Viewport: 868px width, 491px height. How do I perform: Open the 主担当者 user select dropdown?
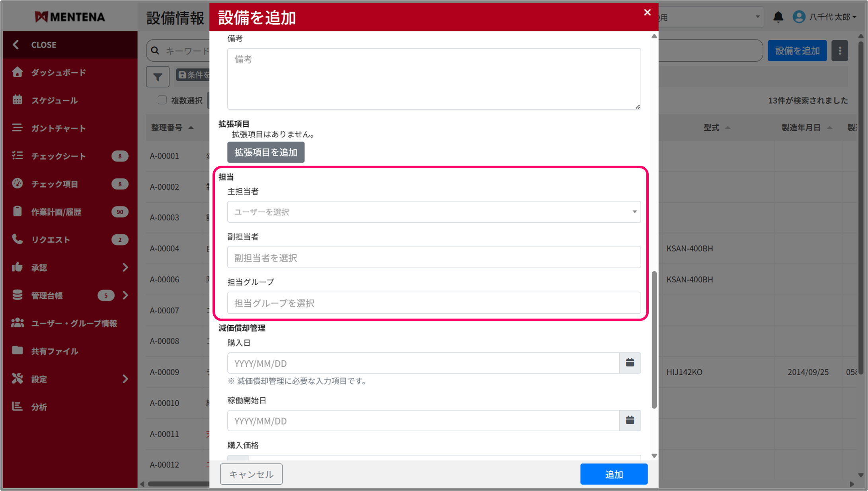pyautogui.click(x=434, y=212)
